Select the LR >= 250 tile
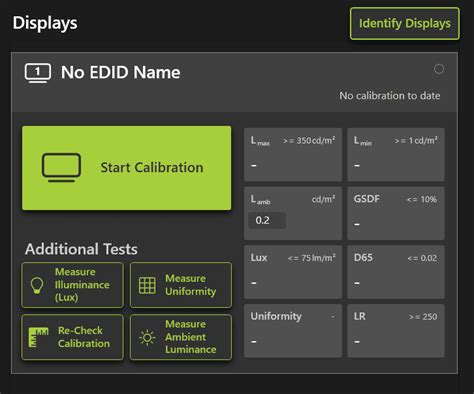 coord(396,331)
